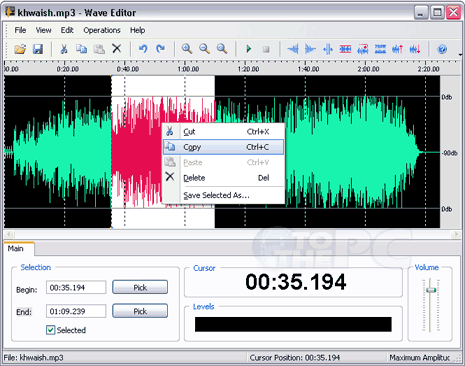
Task: Click the Cut scissors toolbar icon
Action: coord(64,49)
